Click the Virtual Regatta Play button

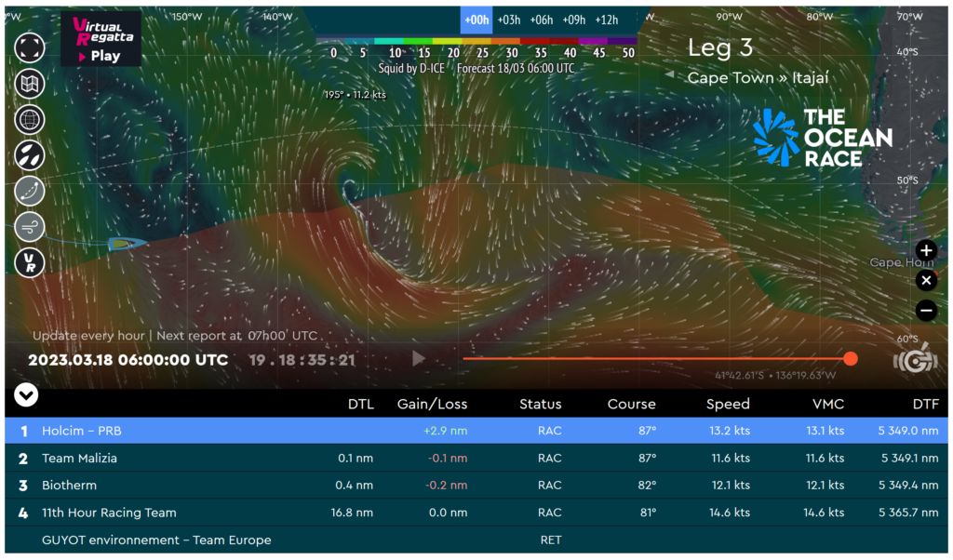pos(101,41)
